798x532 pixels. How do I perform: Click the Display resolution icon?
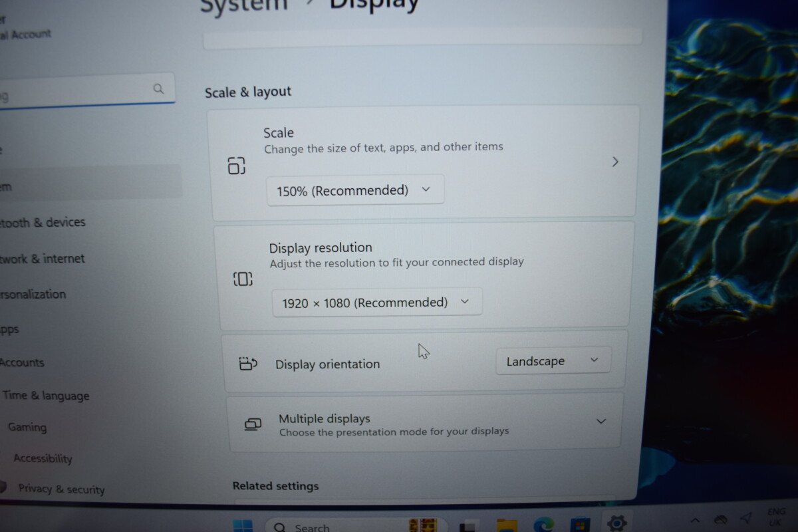tap(243, 279)
